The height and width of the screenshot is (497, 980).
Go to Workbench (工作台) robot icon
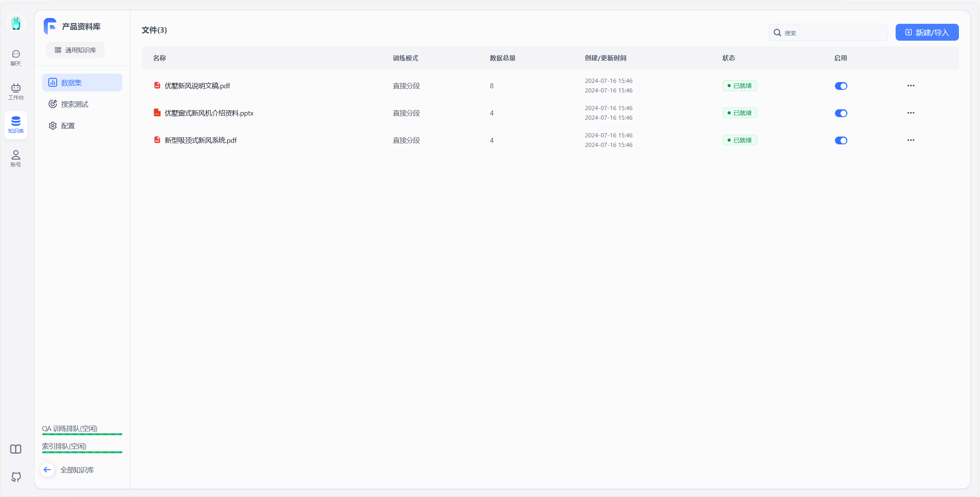[x=16, y=92]
